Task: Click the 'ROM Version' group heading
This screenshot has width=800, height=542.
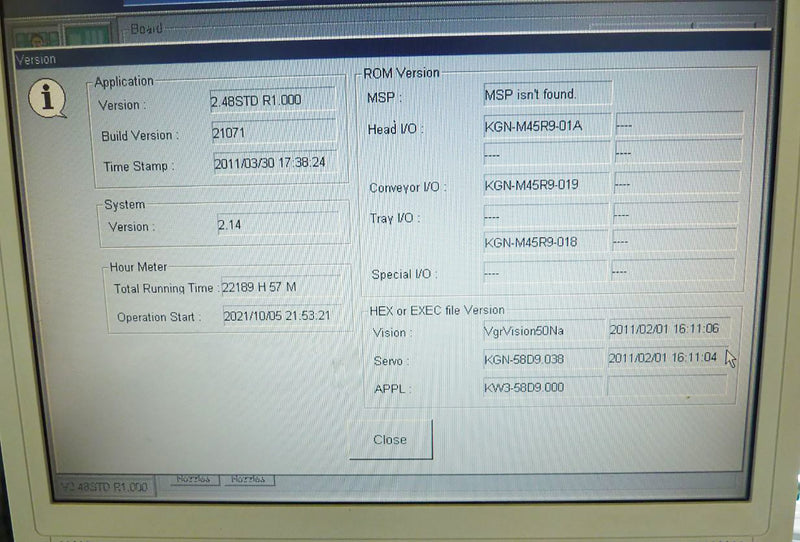Action: click(x=401, y=73)
